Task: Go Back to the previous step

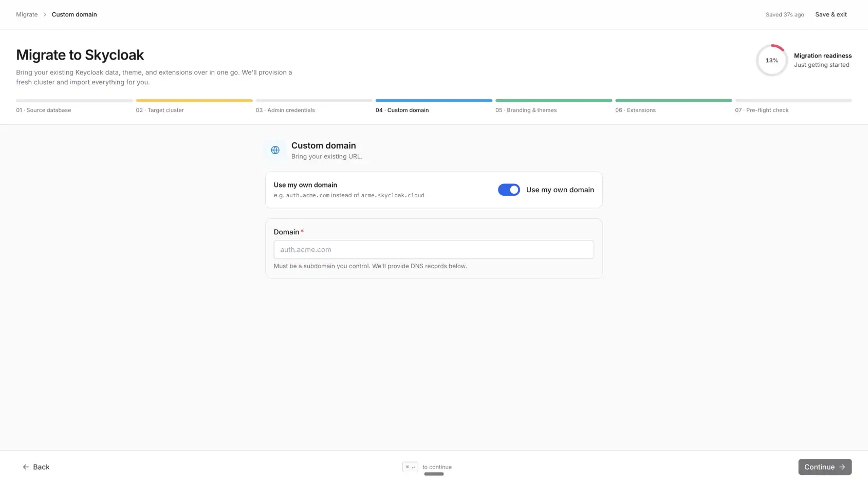Action: 36,467
